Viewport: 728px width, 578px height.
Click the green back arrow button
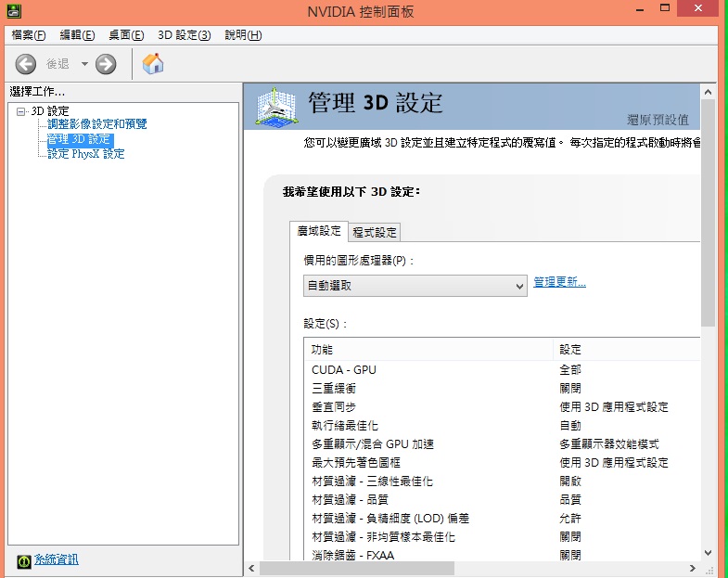click(26, 64)
